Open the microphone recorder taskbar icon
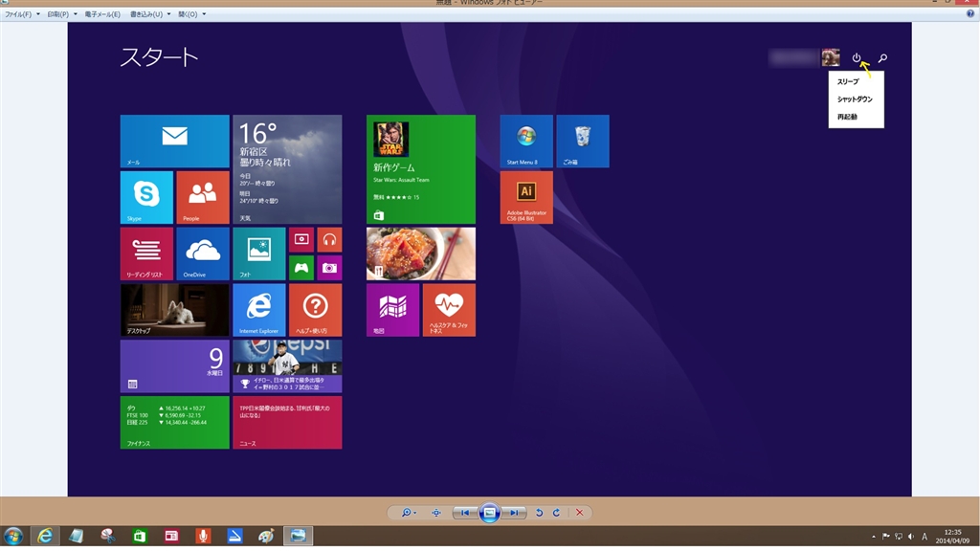Screen dimensions: 980x551 [203, 536]
